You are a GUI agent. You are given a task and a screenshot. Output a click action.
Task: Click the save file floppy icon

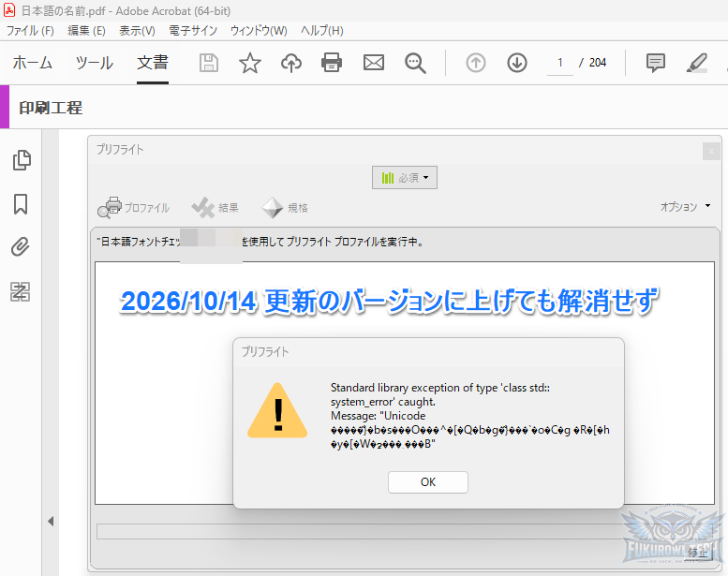tap(209, 63)
